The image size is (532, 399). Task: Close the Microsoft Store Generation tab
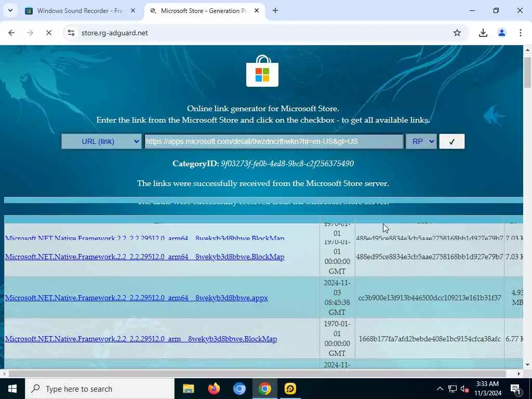(257, 10)
